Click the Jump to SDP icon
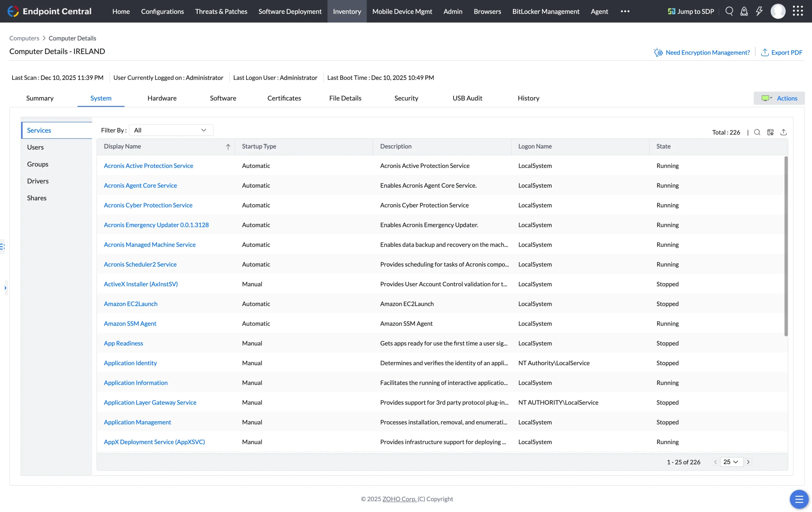The height and width of the screenshot is (512, 812). [671, 11]
